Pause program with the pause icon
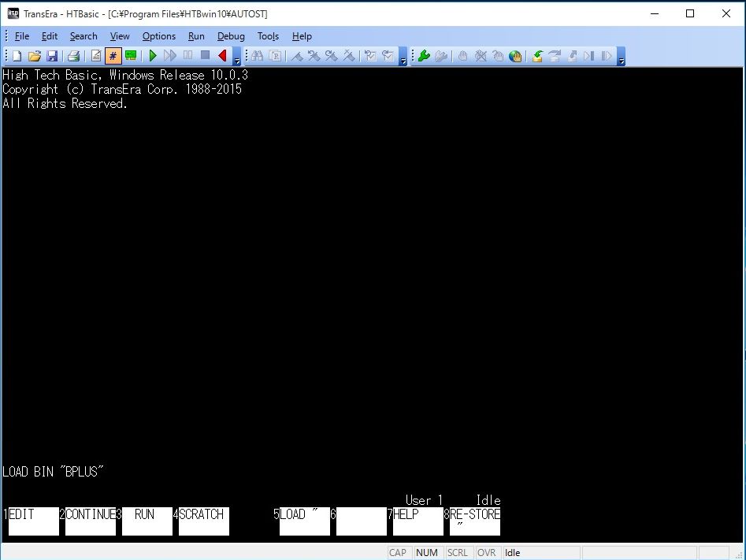This screenshot has width=746, height=560. 188,56
